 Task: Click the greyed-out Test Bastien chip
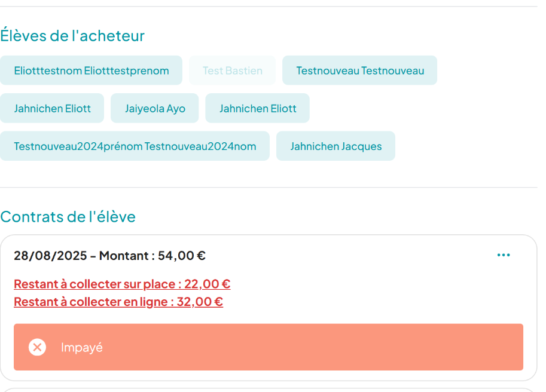coord(232,71)
